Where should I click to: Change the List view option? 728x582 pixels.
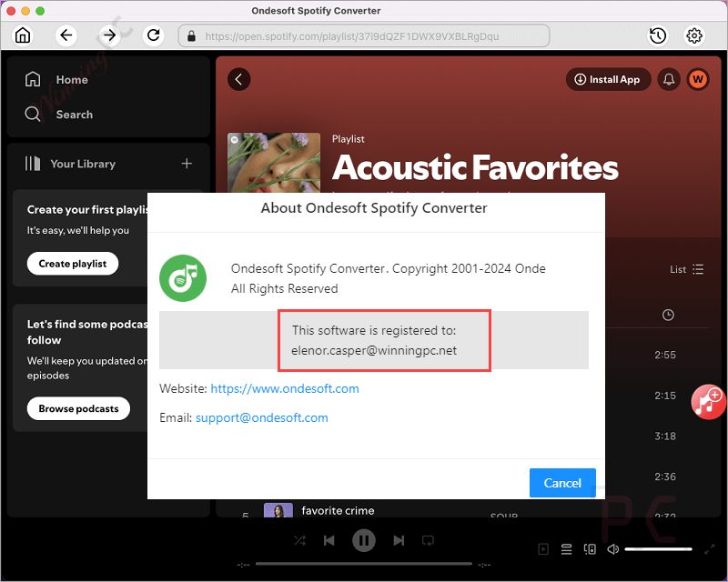(687, 269)
